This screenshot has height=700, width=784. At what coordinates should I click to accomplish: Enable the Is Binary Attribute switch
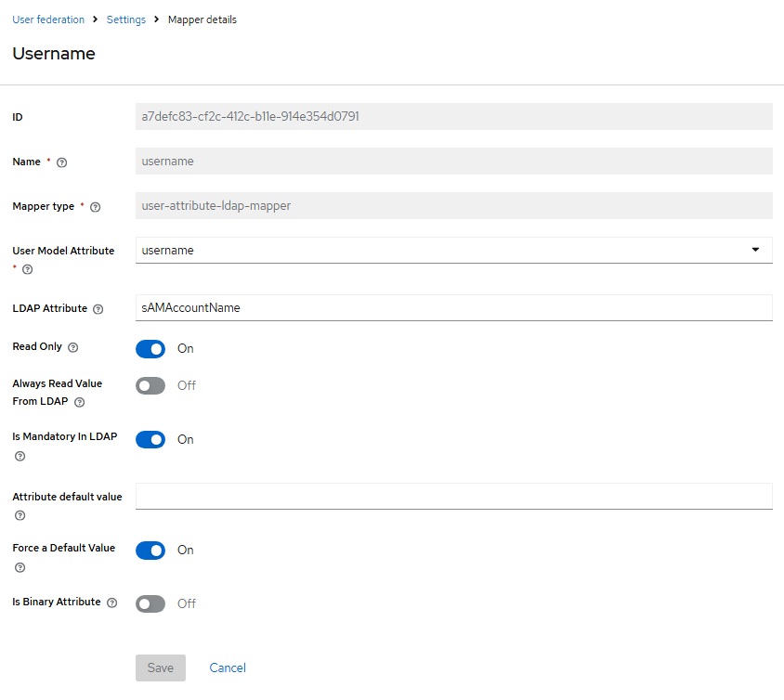pyautogui.click(x=150, y=603)
